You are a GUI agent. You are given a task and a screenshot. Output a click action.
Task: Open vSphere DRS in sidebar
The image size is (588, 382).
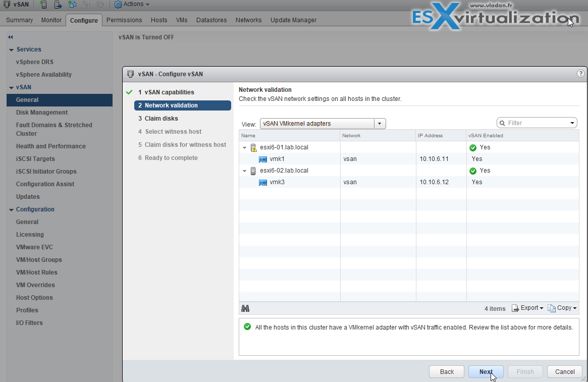[x=34, y=62]
